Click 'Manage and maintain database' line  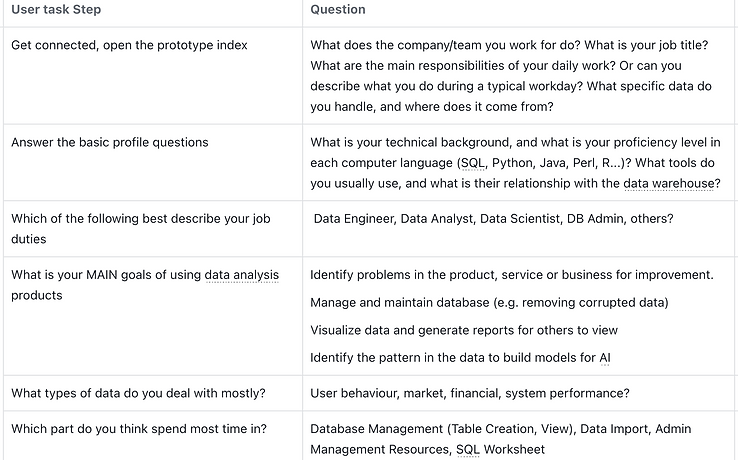tap(489, 303)
